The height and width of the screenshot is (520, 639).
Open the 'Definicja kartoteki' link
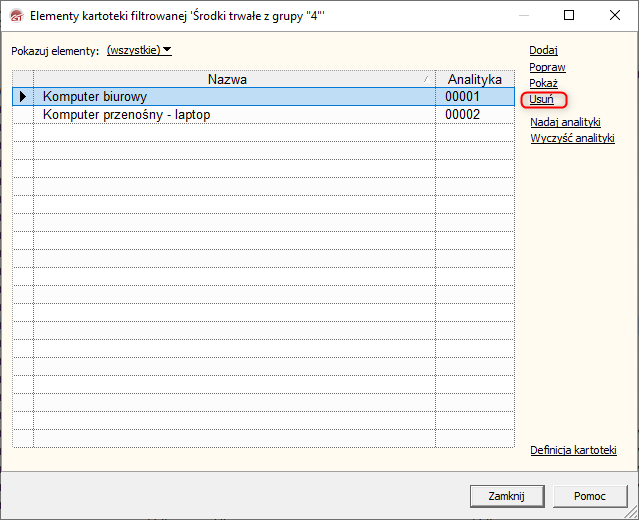tap(573, 450)
